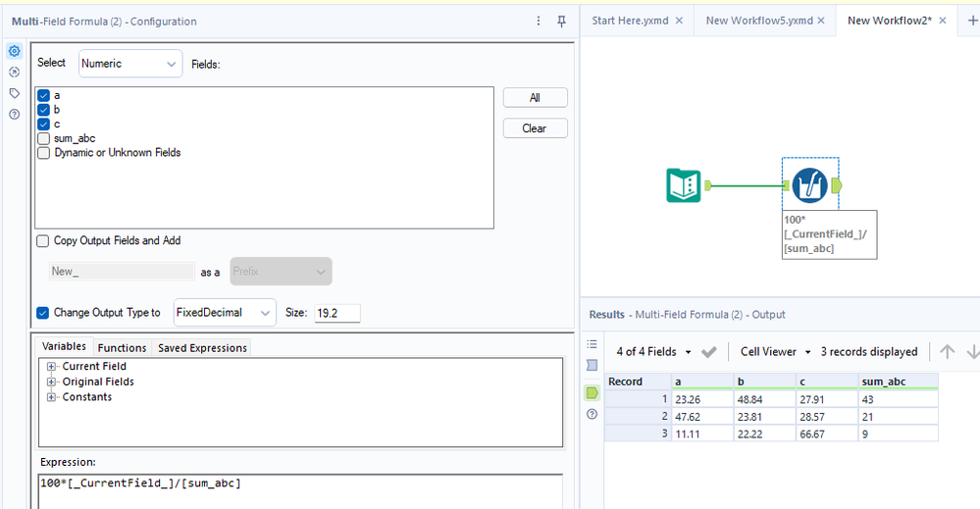Click the Size input field

(x=337, y=314)
